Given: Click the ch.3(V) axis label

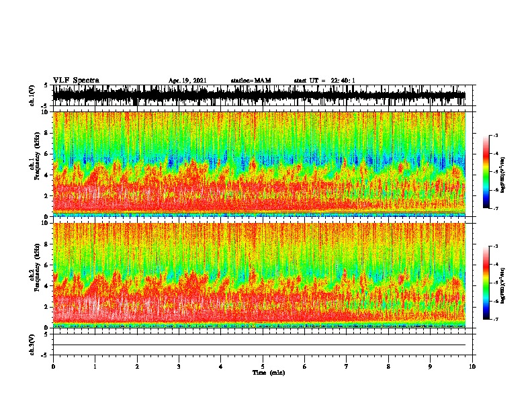Looking at the screenshot, I should pyautogui.click(x=32, y=345).
